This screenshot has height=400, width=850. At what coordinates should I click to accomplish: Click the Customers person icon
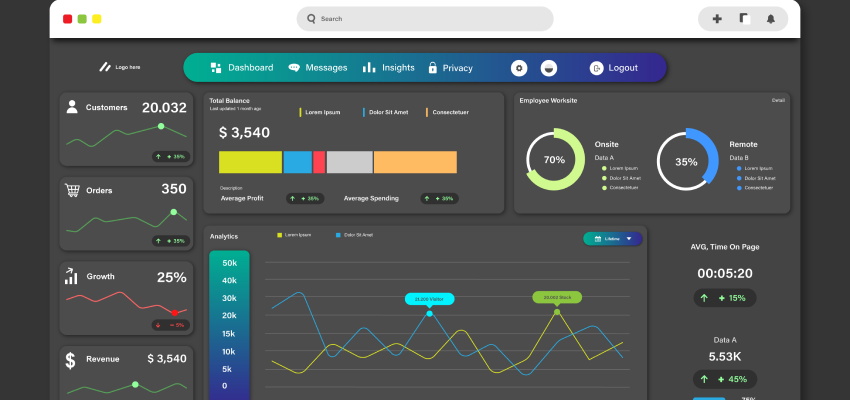(72, 107)
